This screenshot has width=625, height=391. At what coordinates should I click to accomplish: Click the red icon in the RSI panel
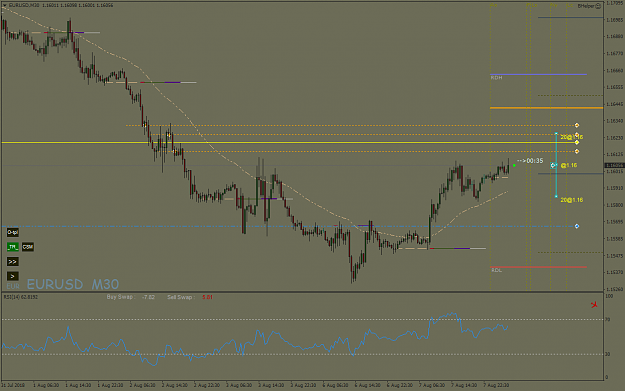coord(594,305)
